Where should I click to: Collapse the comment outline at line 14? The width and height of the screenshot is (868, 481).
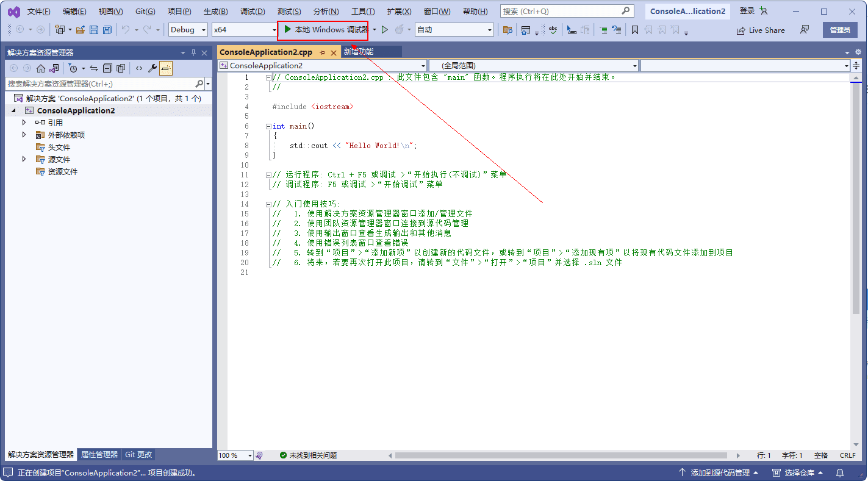[269, 204]
